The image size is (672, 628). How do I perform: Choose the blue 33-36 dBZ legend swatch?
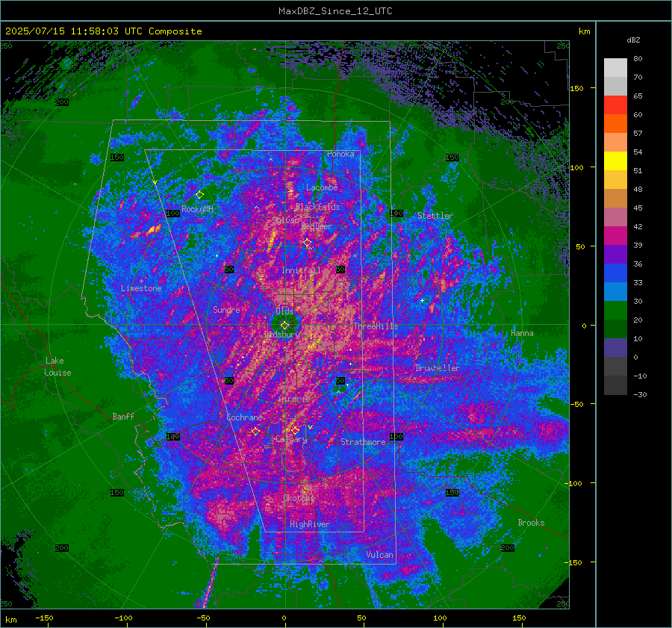pyautogui.click(x=615, y=273)
